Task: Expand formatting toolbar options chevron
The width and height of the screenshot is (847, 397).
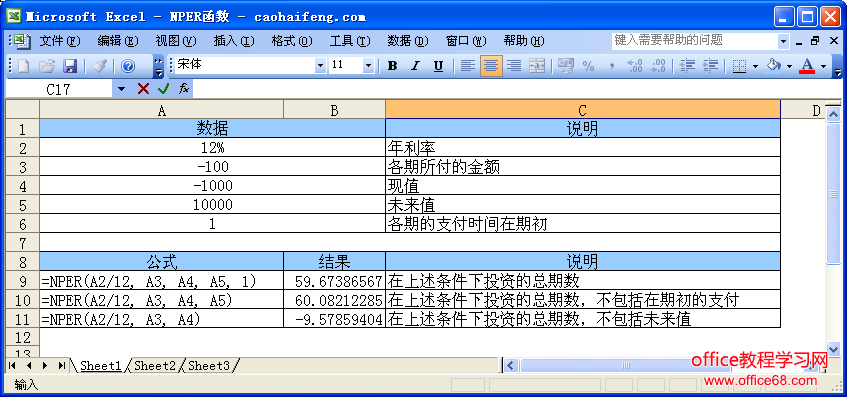Action: tap(838, 66)
